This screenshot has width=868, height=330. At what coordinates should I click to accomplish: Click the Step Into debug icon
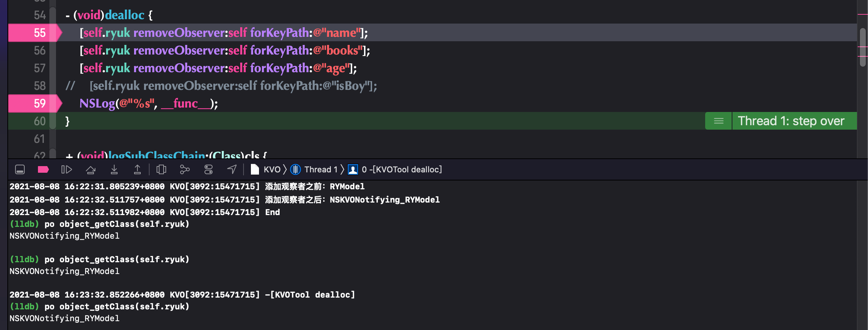pyautogui.click(x=114, y=169)
